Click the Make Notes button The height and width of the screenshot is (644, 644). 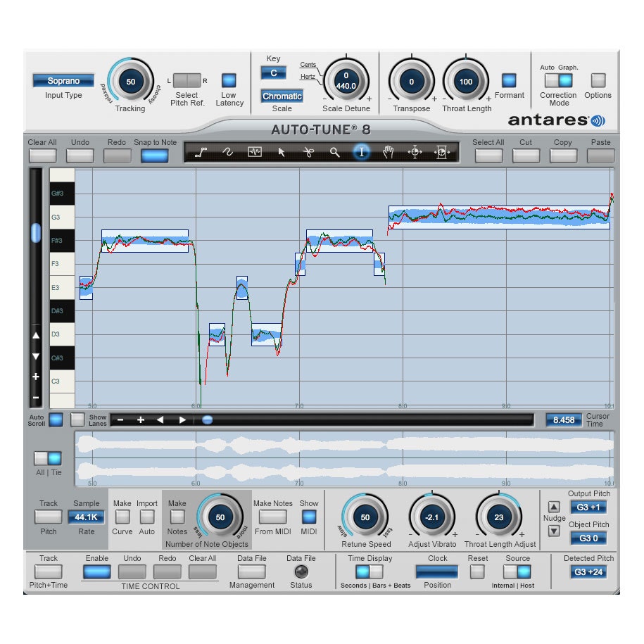177,517
